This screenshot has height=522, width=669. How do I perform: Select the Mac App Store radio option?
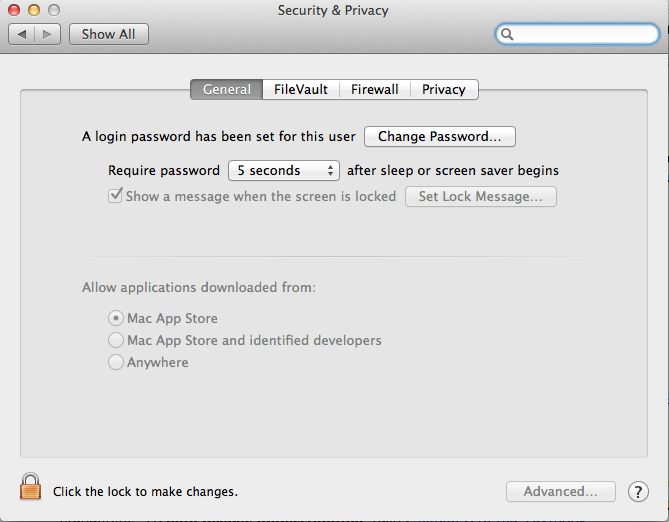[116, 318]
